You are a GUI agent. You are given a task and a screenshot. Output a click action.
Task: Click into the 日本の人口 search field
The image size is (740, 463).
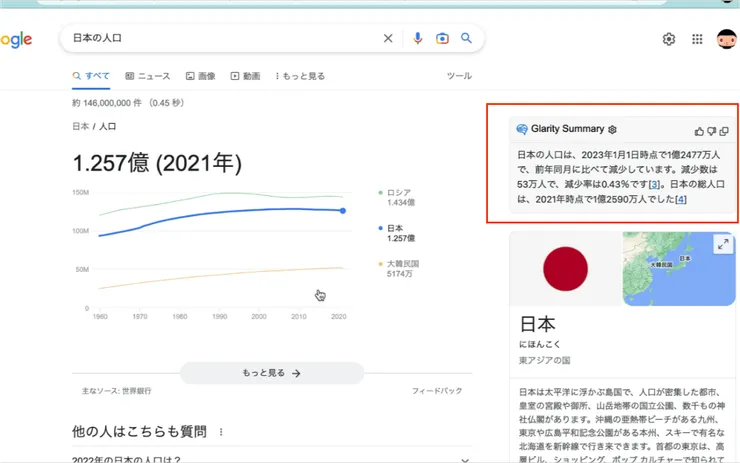[222, 38]
